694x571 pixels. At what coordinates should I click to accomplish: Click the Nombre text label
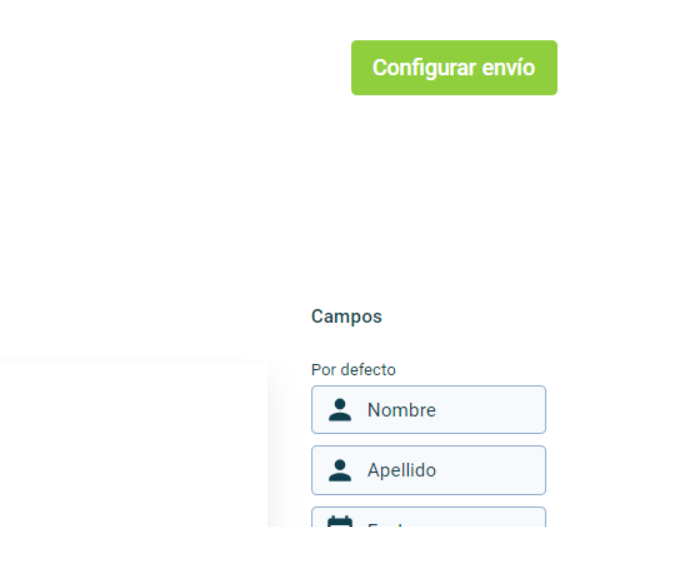point(401,410)
